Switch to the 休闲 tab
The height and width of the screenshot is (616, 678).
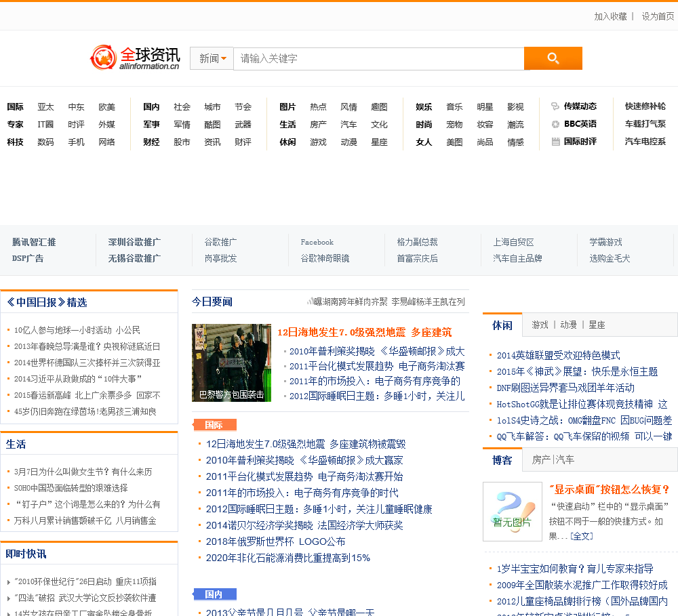[502, 325]
